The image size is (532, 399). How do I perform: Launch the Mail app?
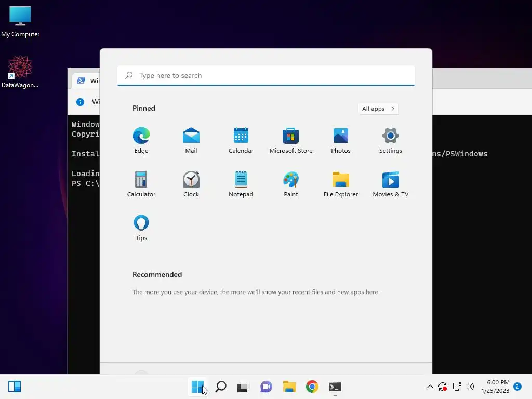point(191,140)
